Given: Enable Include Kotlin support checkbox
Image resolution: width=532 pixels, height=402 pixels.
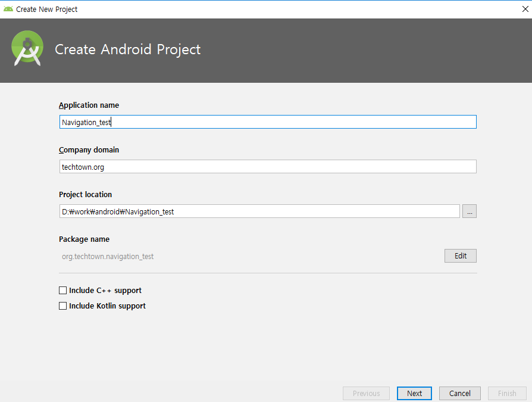Looking at the screenshot, I should tap(62, 306).
